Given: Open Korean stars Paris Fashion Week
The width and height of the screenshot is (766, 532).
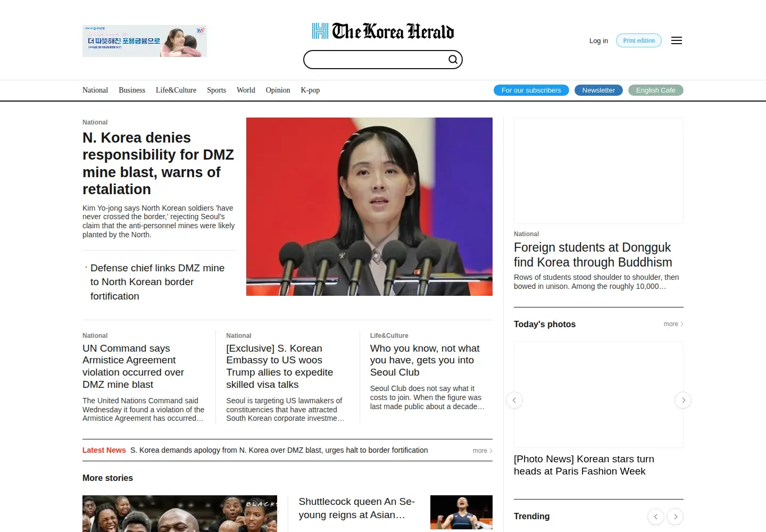Looking at the screenshot, I should click(584, 465).
